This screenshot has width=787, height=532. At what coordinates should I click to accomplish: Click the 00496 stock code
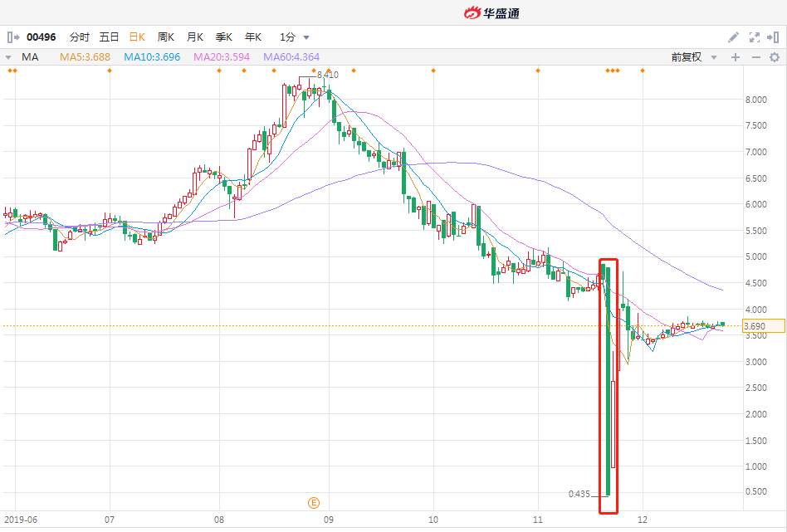pyautogui.click(x=42, y=37)
